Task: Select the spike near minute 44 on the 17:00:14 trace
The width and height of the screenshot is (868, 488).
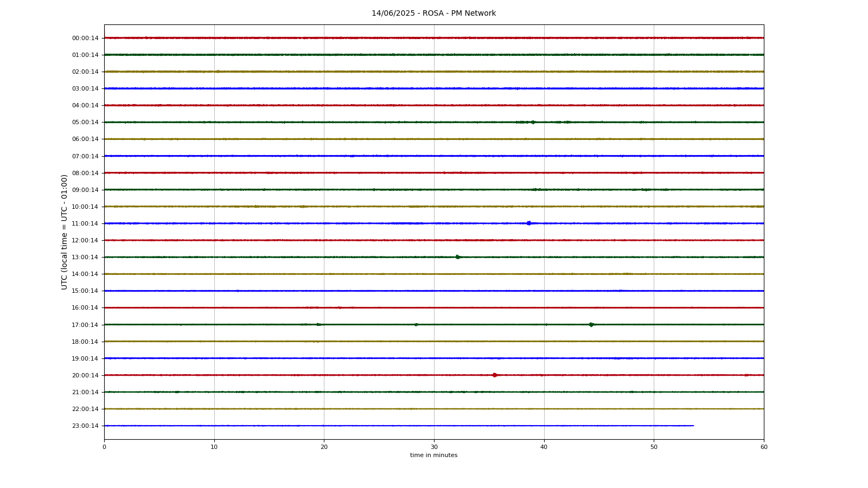Action: coord(591,325)
